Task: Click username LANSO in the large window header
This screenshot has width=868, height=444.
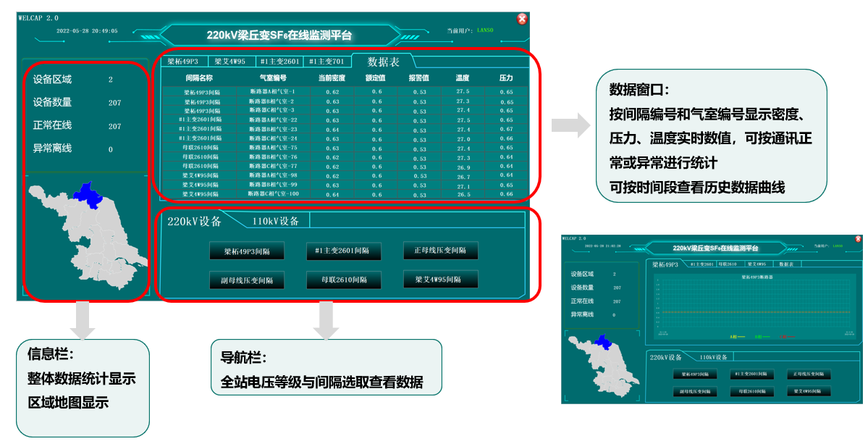Action: click(485, 30)
